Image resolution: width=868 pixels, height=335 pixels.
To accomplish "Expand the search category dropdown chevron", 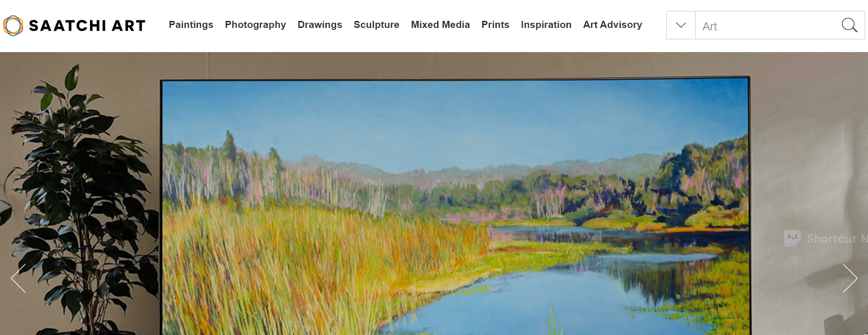I will tap(681, 25).
